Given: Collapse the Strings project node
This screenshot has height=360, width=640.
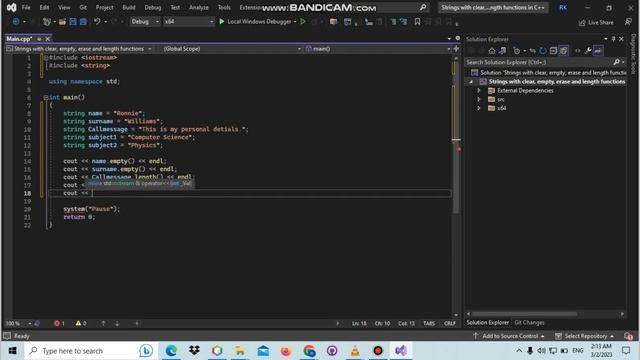Looking at the screenshot, I should click(471, 82).
